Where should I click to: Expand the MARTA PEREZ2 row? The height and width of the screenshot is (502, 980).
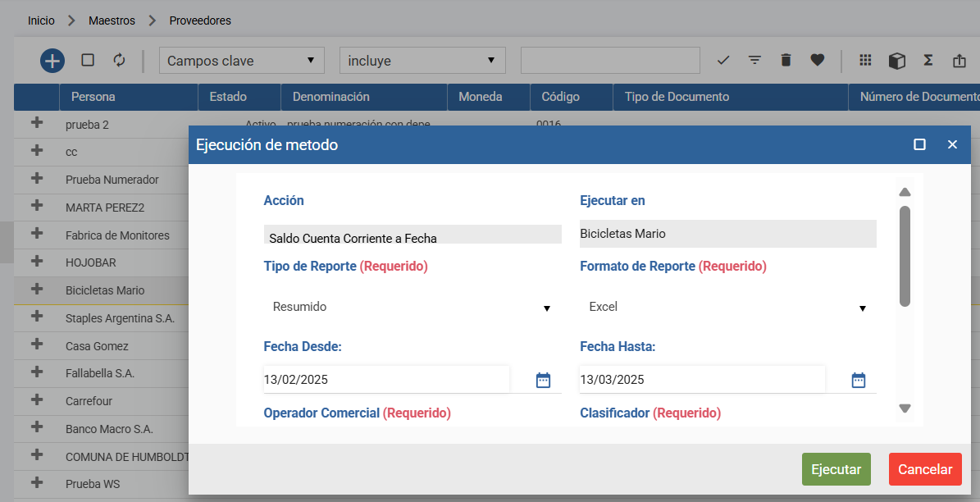(x=37, y=206)
